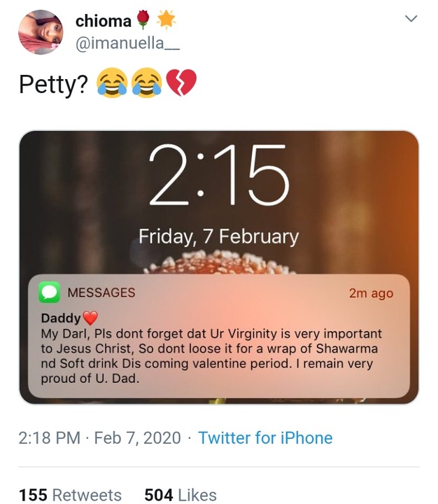View the 155 Retweets list
Image resolution: width=438 pixels, height=504 pixels.
70,494
